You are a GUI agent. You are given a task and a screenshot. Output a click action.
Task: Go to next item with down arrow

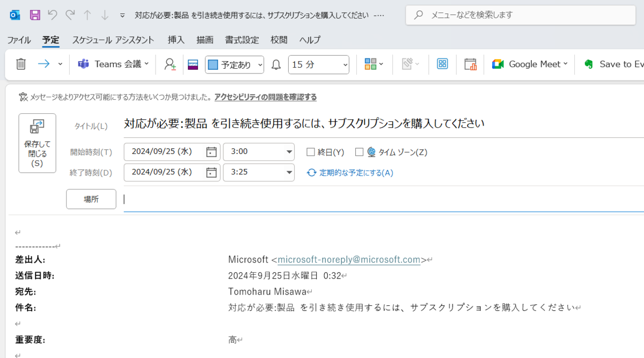click(105, 15)
